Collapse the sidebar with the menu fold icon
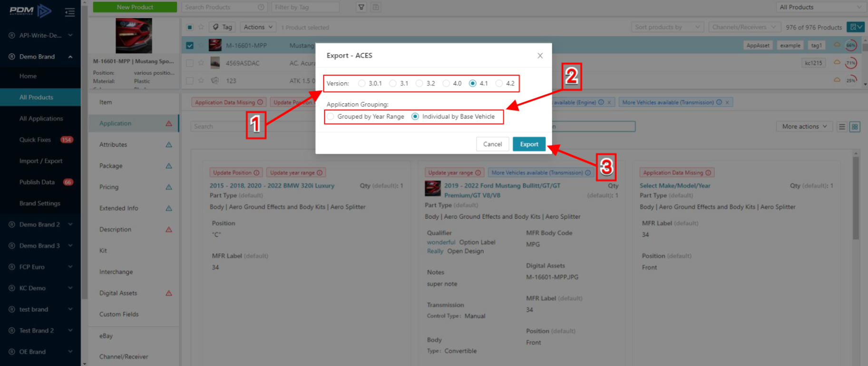Image resolution: width=868 pixels, height=366 pixels. pos(70,12)
